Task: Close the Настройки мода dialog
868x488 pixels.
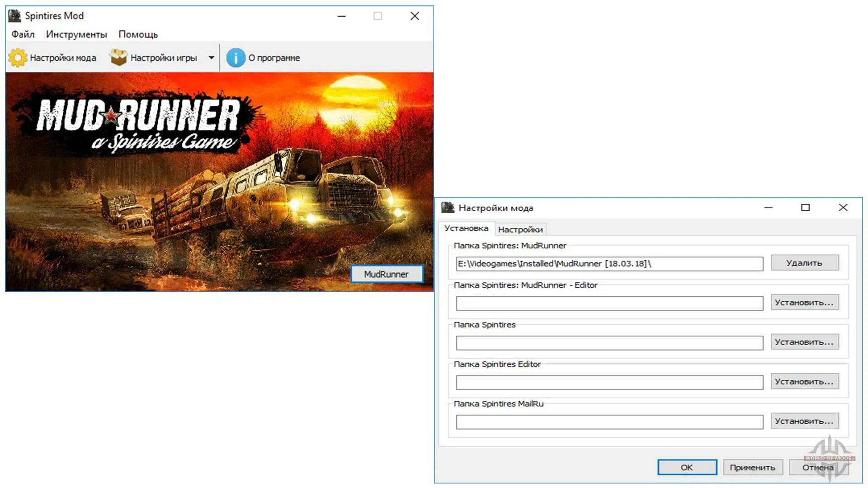Action: pos(843,208)
